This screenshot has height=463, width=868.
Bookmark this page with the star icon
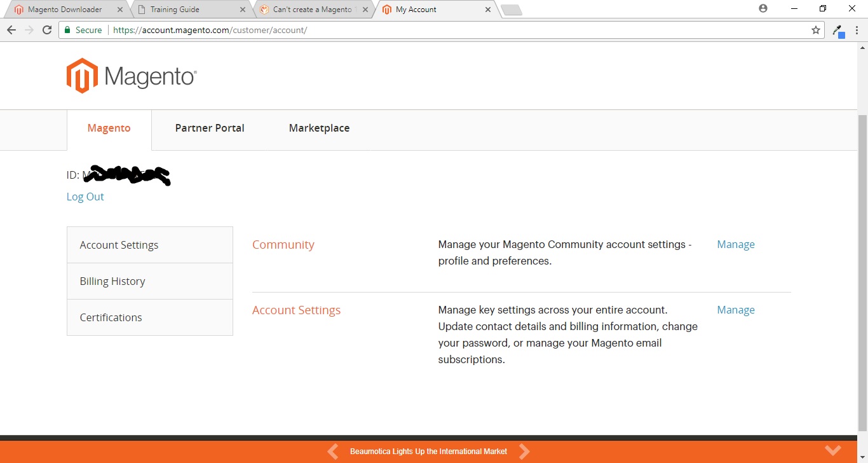(x=815, y=30)
